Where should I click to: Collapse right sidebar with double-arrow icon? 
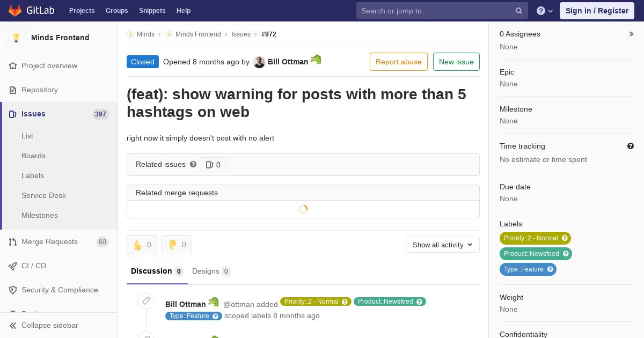[632, 34]
